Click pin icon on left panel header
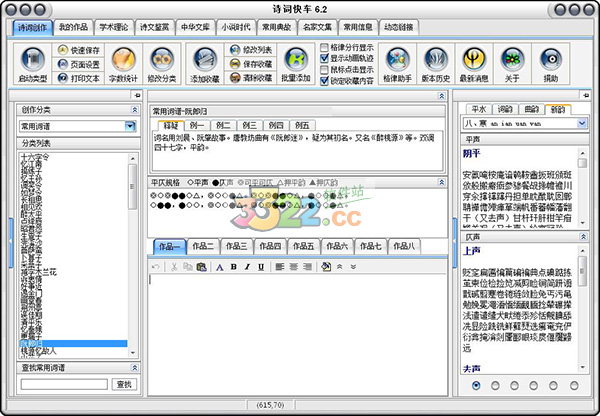Screen dimensions: 600x416 [137, 95]
